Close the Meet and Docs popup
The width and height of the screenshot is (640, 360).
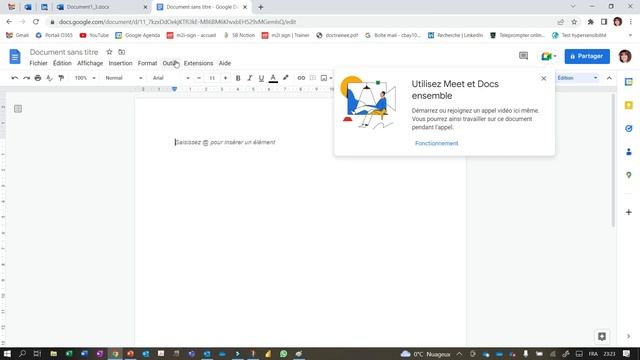[543, 78]
